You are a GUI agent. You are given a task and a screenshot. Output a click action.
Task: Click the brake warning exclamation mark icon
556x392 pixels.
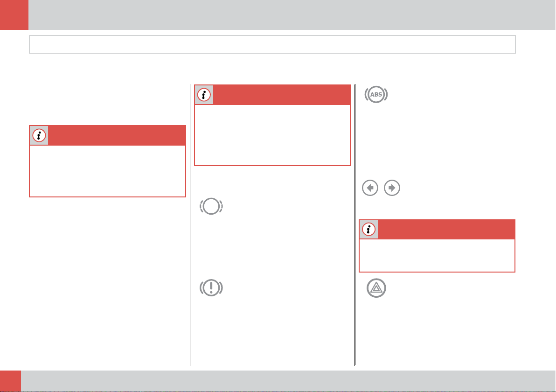point(211,288)
